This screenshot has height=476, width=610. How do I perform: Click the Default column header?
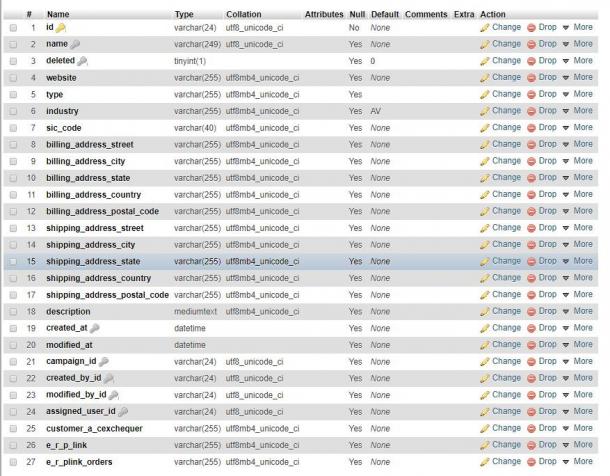click(385, 14)
